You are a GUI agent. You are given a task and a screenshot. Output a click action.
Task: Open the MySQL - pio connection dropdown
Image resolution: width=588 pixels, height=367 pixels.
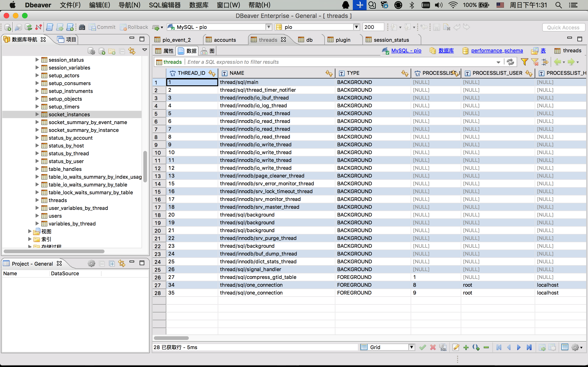pyautogui.click(x=269, y=27)
